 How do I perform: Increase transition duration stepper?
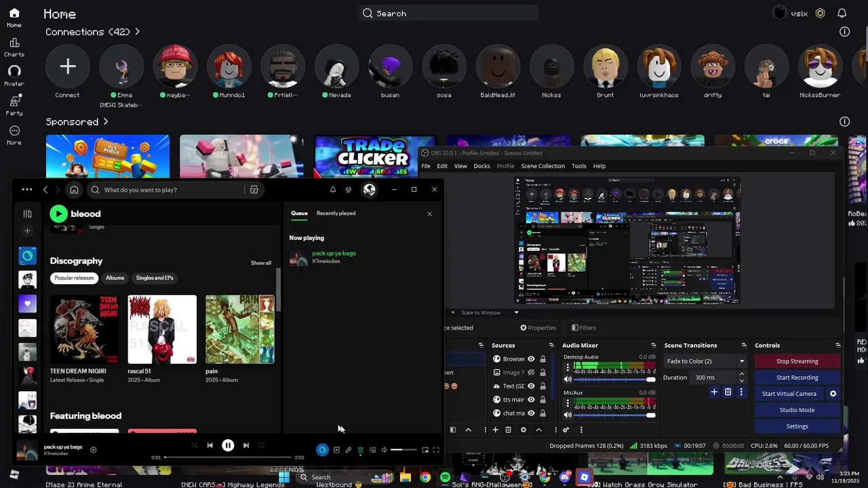tap(741, 374)
